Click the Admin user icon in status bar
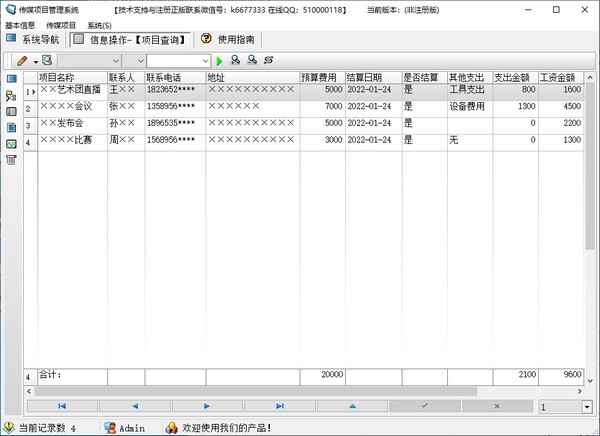 [x=108, y=427]
